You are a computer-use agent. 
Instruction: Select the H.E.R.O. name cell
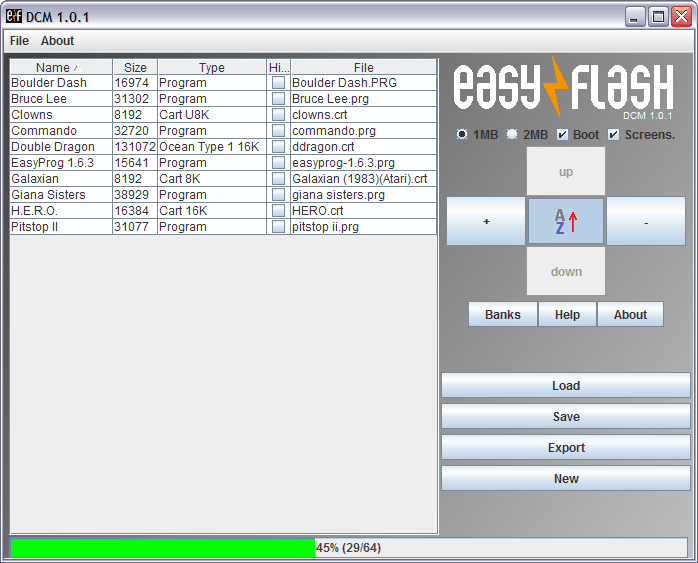coord(61,211)
